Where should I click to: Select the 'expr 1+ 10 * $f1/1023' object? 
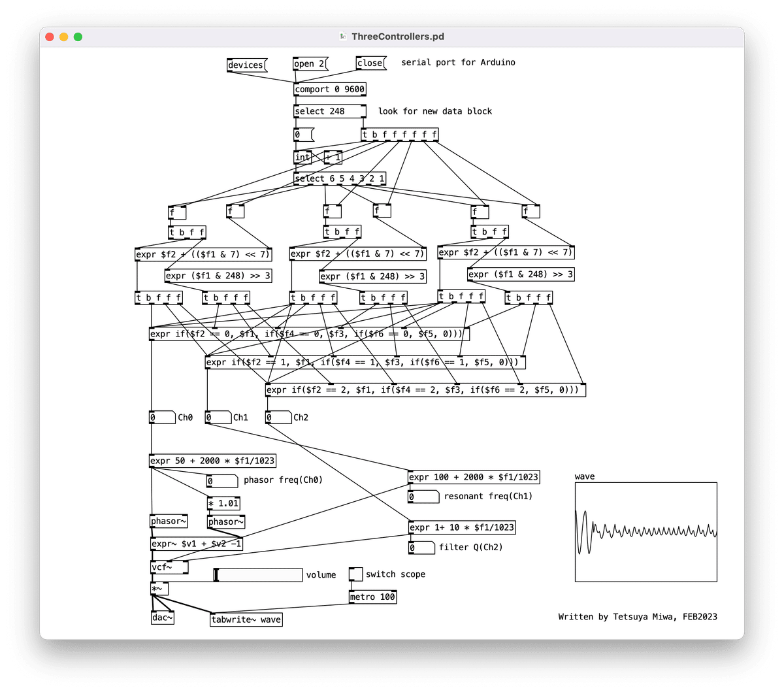462,527
